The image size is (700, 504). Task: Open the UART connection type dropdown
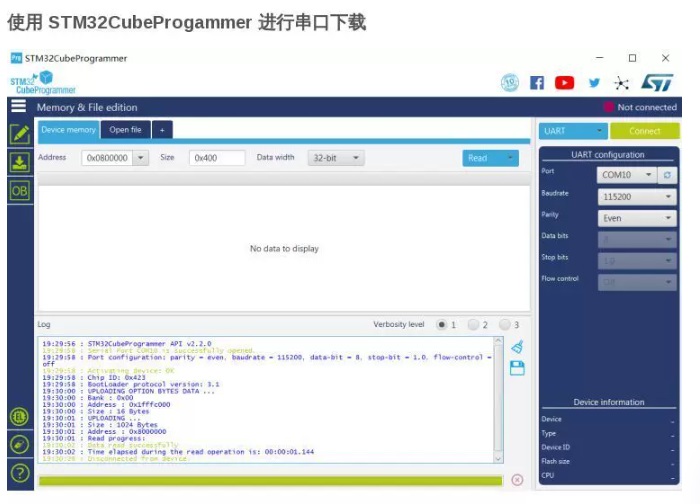(573, 131)
